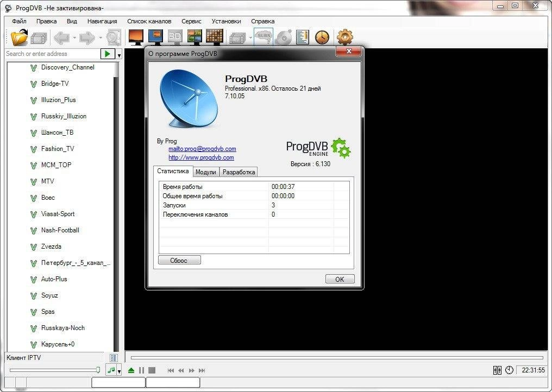Switch to the Статистика tab
This screenshot has width=552, height=392.
click(173, 171)
